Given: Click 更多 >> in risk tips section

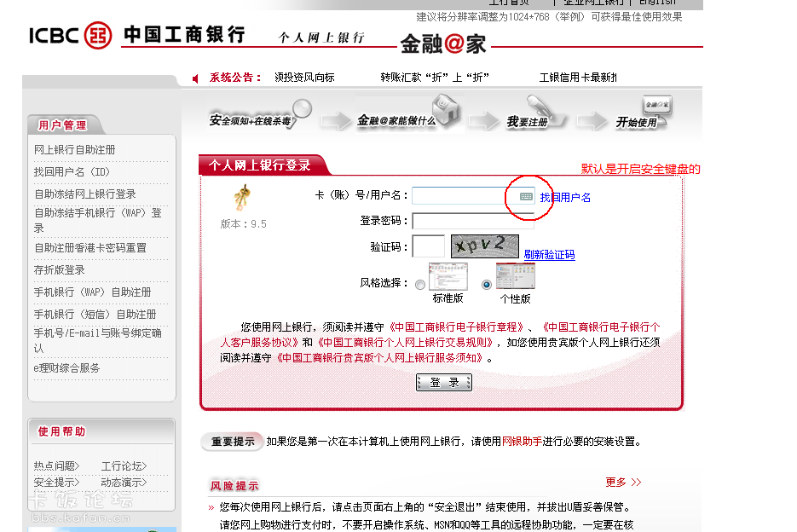Looking at the screenshot, I should click(624, 482).
